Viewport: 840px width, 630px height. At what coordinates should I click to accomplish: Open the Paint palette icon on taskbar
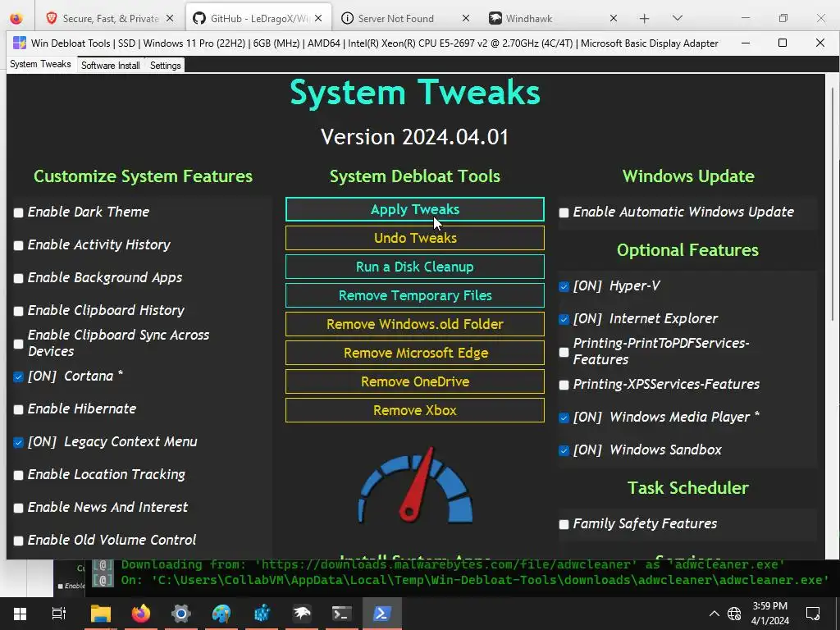coord(221,614)
